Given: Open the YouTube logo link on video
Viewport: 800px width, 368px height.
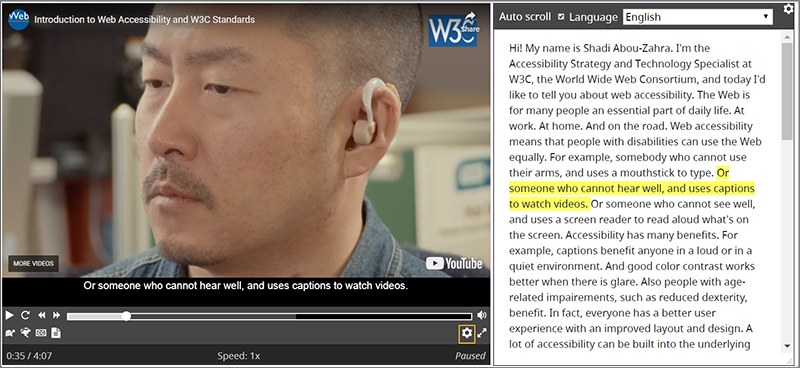Looking at the screenshot, I should (454, 263).
